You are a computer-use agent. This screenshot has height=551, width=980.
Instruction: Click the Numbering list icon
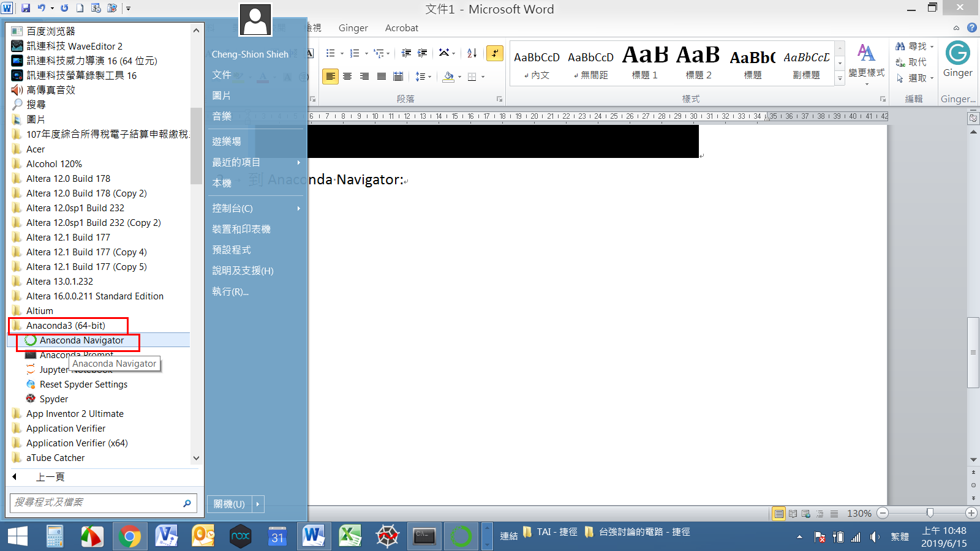pos(355,53)
